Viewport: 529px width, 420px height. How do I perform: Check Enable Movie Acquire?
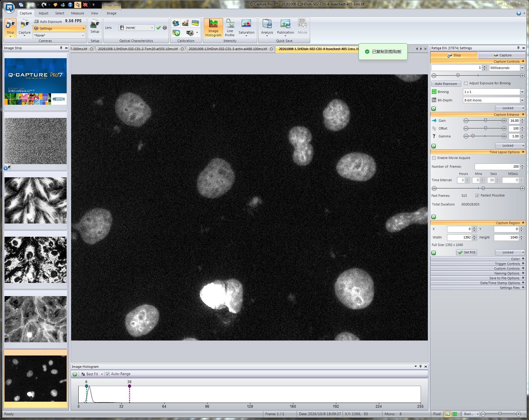click(434, 158)
